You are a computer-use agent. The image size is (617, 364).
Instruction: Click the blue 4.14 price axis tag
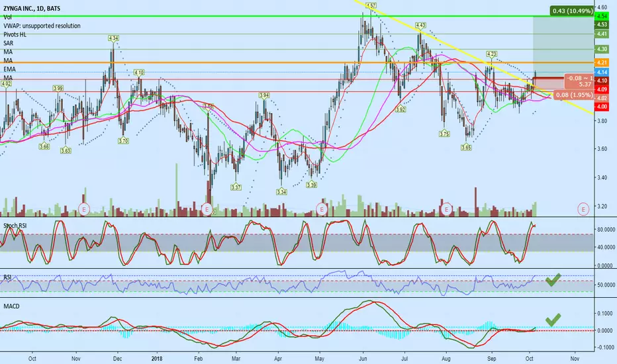tap(602, 72)
